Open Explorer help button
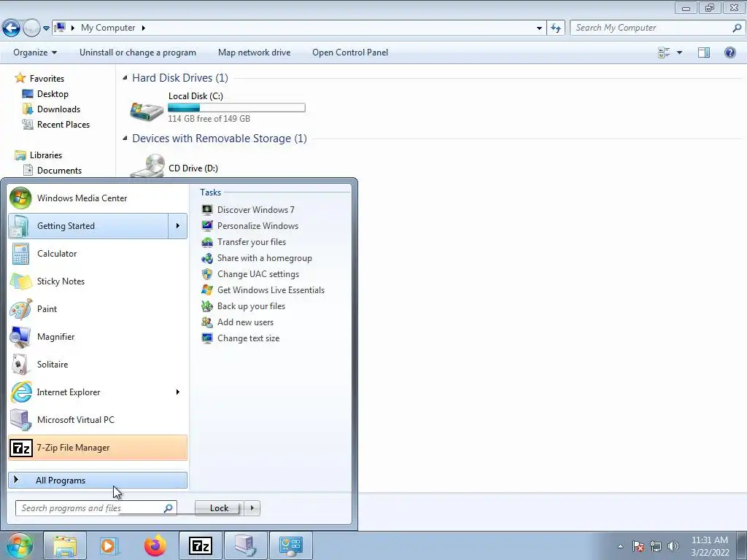The width and height of the screenshot is (747, 560). coord(729,52)
